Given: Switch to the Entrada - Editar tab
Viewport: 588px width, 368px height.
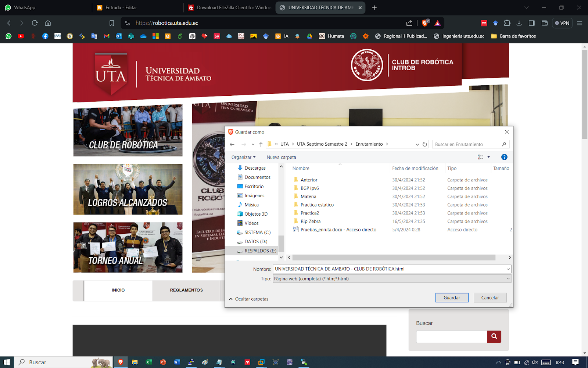Looking at the screenshot, I should 137,7.
